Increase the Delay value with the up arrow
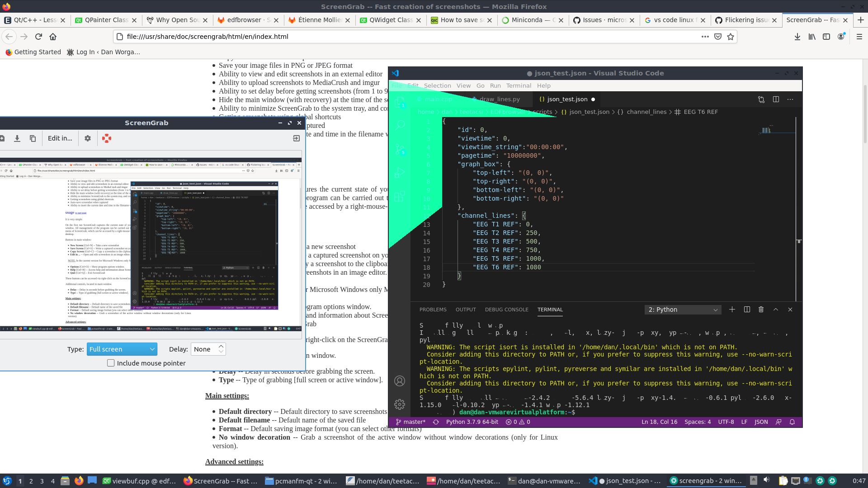This screenshot has height=488, width=868. point(221,346)
